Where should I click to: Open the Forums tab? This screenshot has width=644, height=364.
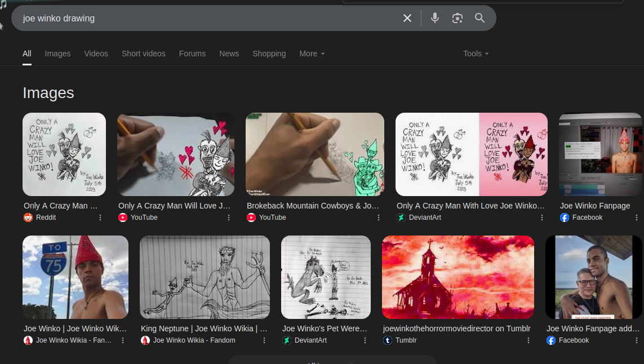(x=192, y=54)
